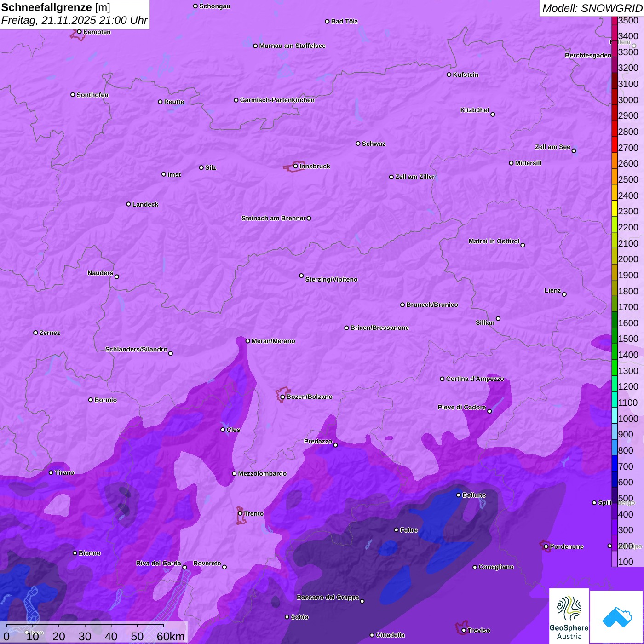644x644 pixels.
Task: Click the Innsbruck city marker dot
Action: coord(296,166)
